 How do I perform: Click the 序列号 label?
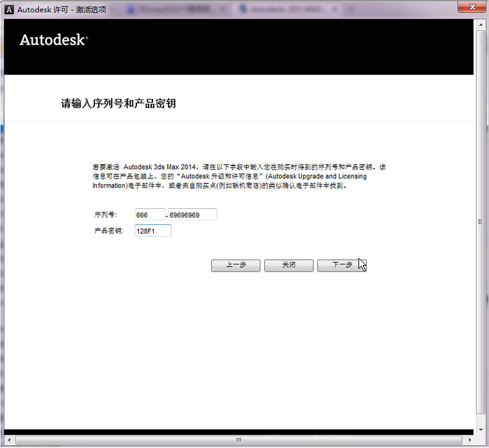(x=105, y=215)
